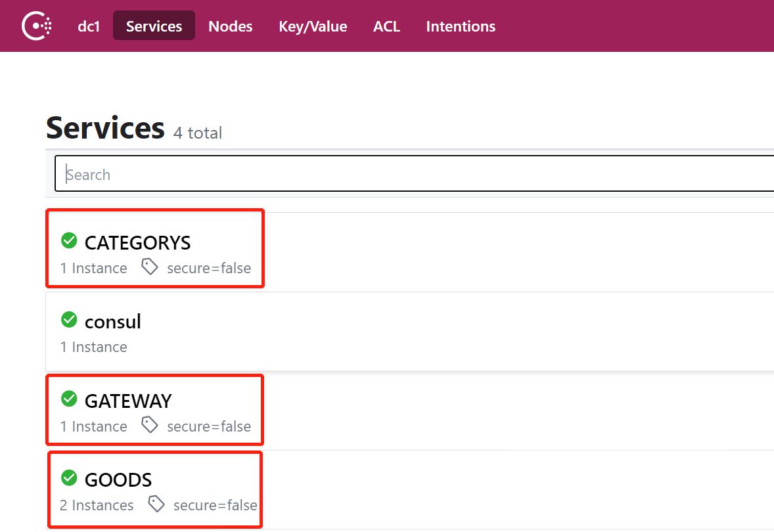Screen dimensions: 774x532
Task: Click the "4 total" services count
Action: coord(198,133)
